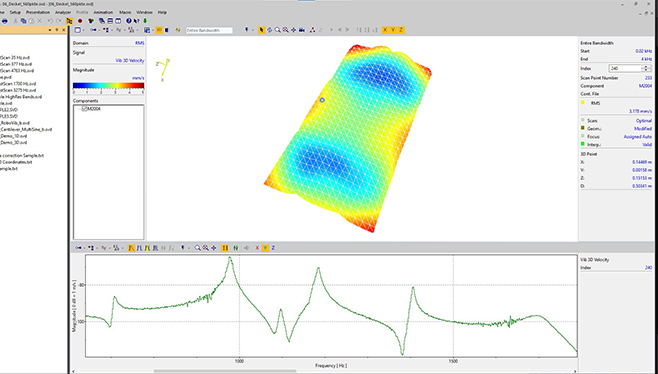This screenshot has width=658, height=374.
Task: Toggle the X direction in 3D view toolbar
Action: [x=385, y=30]
